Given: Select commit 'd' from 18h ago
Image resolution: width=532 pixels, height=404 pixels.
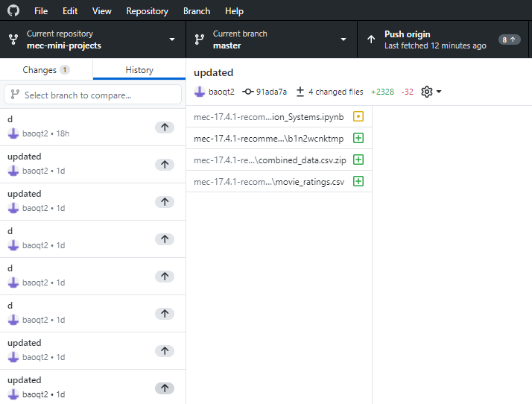Looking at the screenshot, I should tap(92, 127).
